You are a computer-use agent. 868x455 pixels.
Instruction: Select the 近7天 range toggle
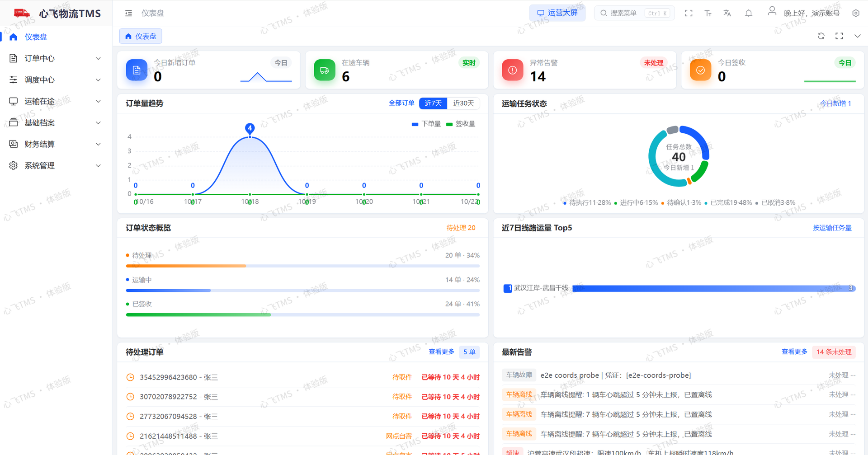click(433, 103)
